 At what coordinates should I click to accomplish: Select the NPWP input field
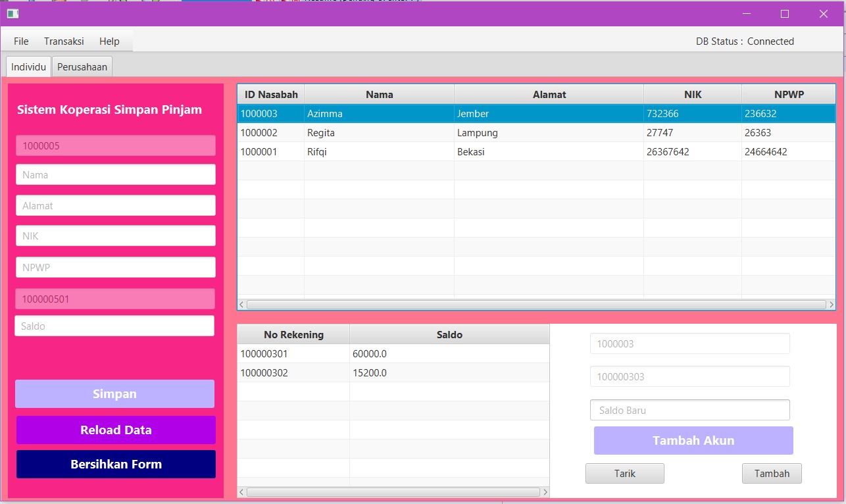pos(115,267)
